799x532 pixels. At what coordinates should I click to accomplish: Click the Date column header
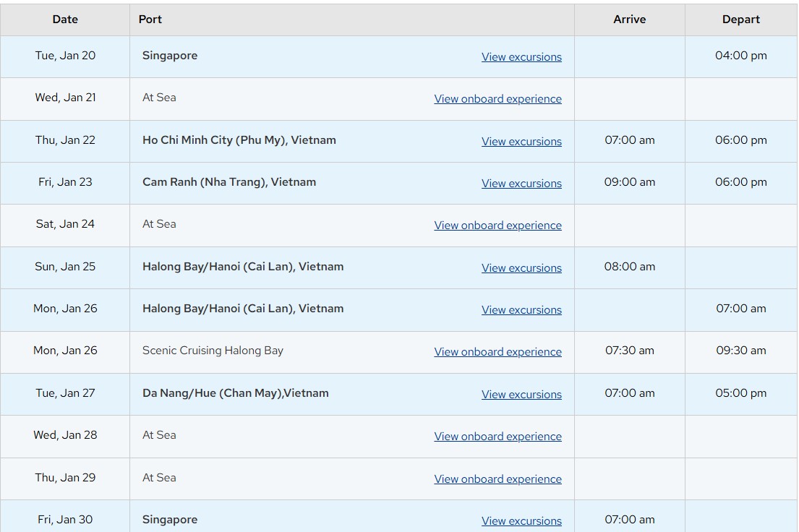click(65, 20)
